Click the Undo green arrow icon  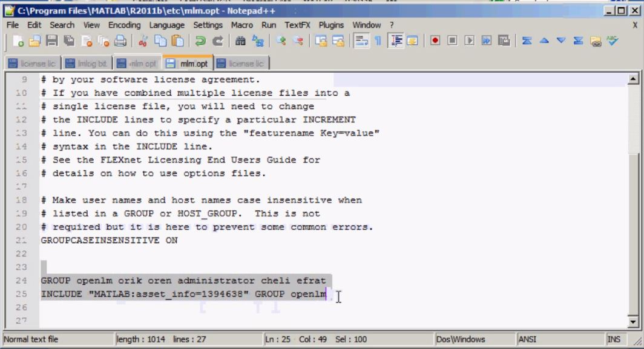199,43
